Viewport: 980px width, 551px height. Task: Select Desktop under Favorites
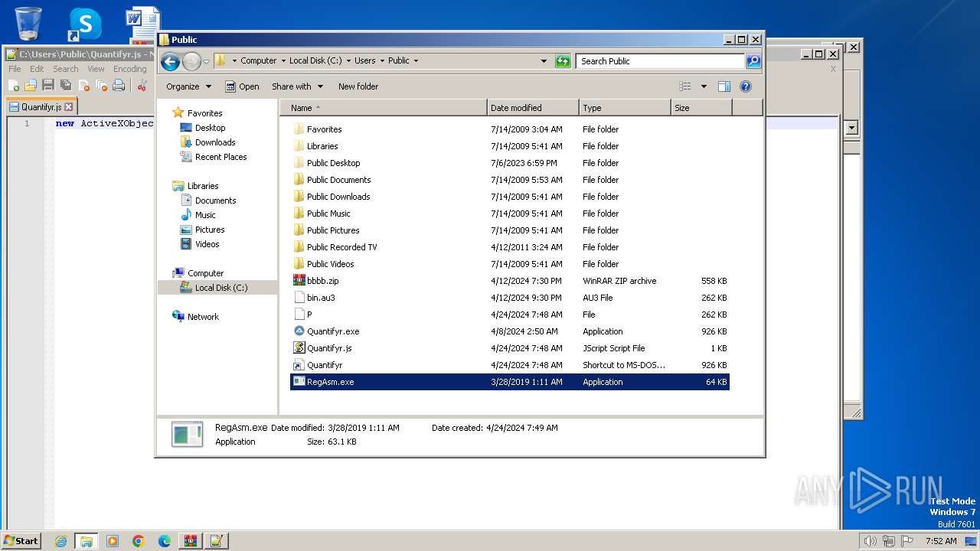(210, 128)
